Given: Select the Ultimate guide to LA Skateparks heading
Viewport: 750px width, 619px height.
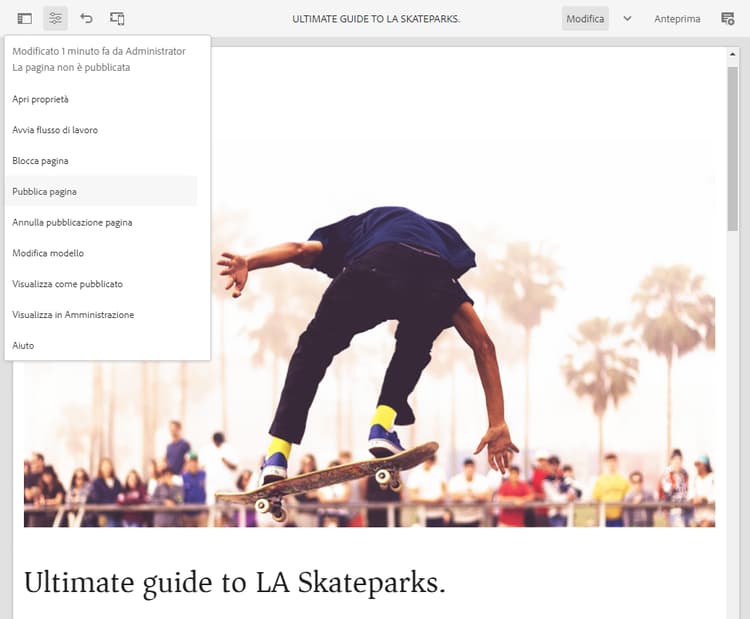Looking at the screenshot, I should pyautogui.click(x=234, y=582).
